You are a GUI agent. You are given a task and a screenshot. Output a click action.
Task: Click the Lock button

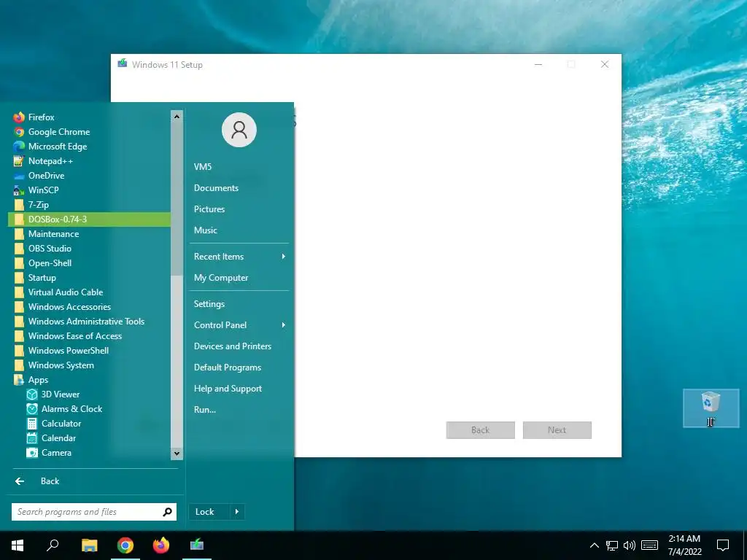209,512
